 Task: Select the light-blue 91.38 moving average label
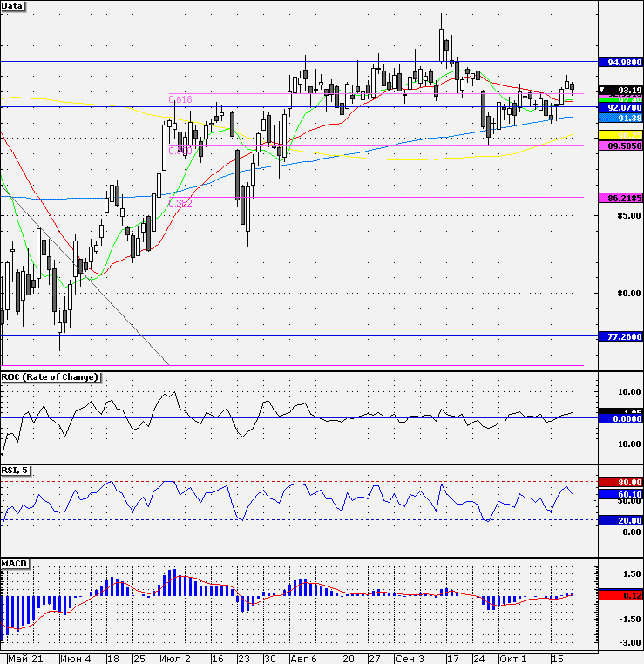coord(621,119)
